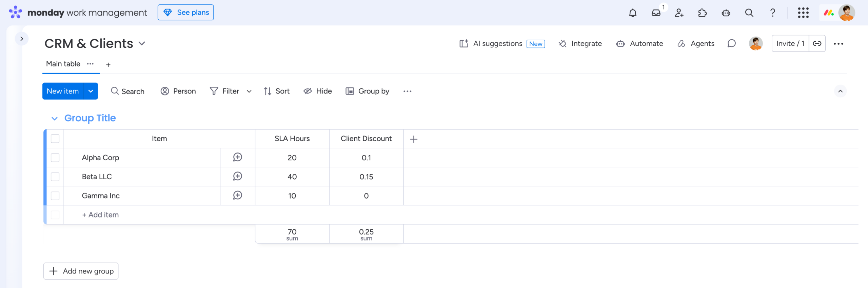Image resolution: width=868 pixels, height=288 pixels.
Task: Add a new board view tab
Action: (x=108, y=65)
